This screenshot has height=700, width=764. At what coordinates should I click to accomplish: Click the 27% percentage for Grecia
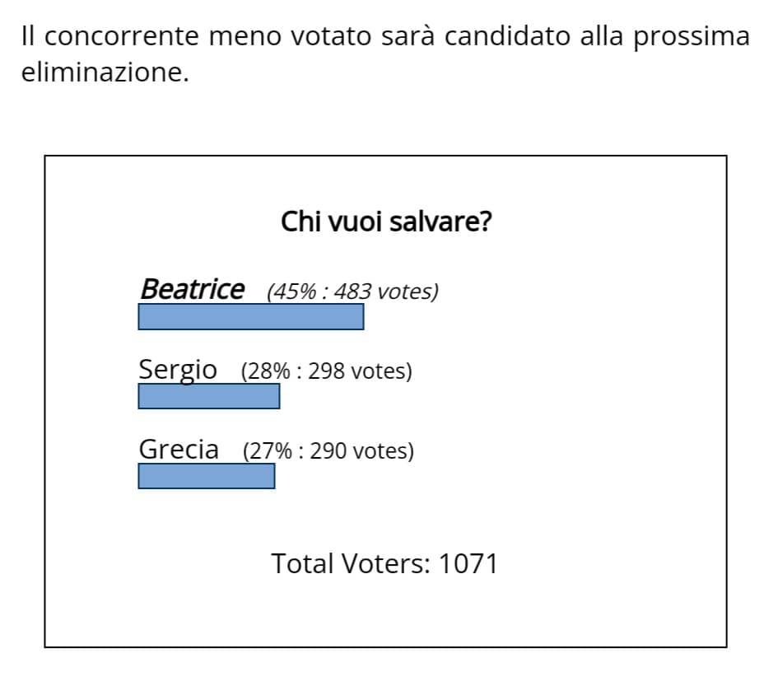[x=271, y=451]
